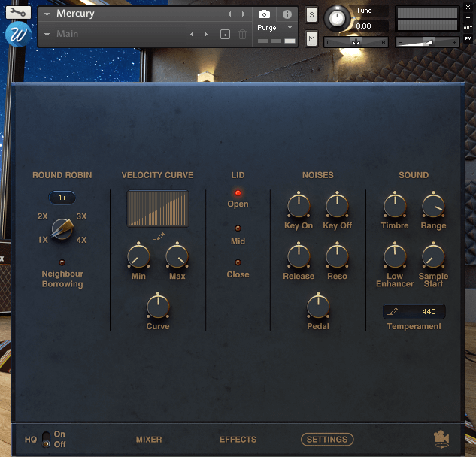Click the velocity Max knob
476x457 pixels.
coord(177,256)
